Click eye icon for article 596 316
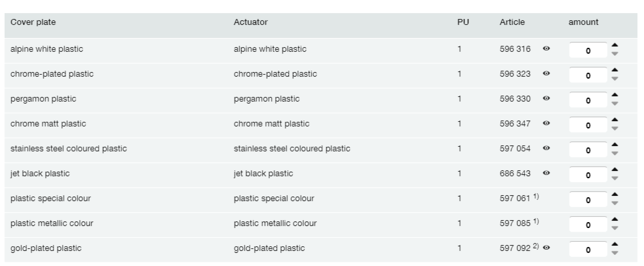Image resolution: width=644 pixels, height=266 pixels. (x=546, y=49)
